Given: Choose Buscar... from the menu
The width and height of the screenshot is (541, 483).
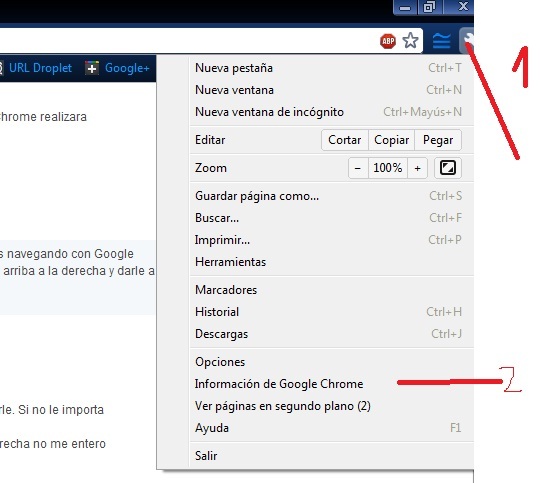Looking at the screenshot, I should (x=332, y=218).
